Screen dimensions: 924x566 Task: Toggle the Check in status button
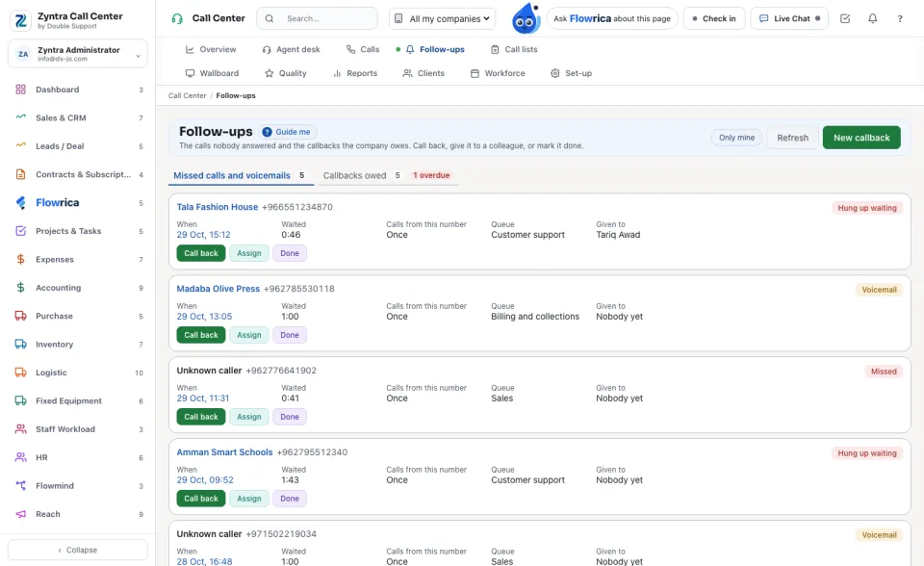point(714,19)
